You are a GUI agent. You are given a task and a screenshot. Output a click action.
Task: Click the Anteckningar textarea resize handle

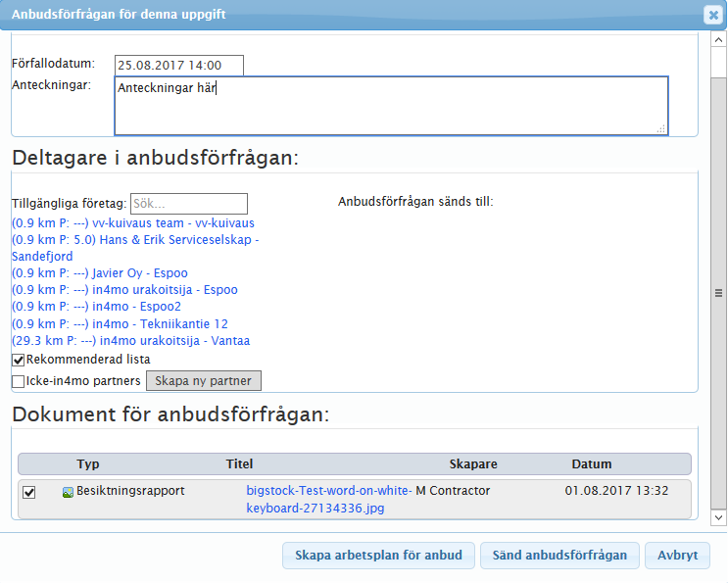click(x=660, y=128)
